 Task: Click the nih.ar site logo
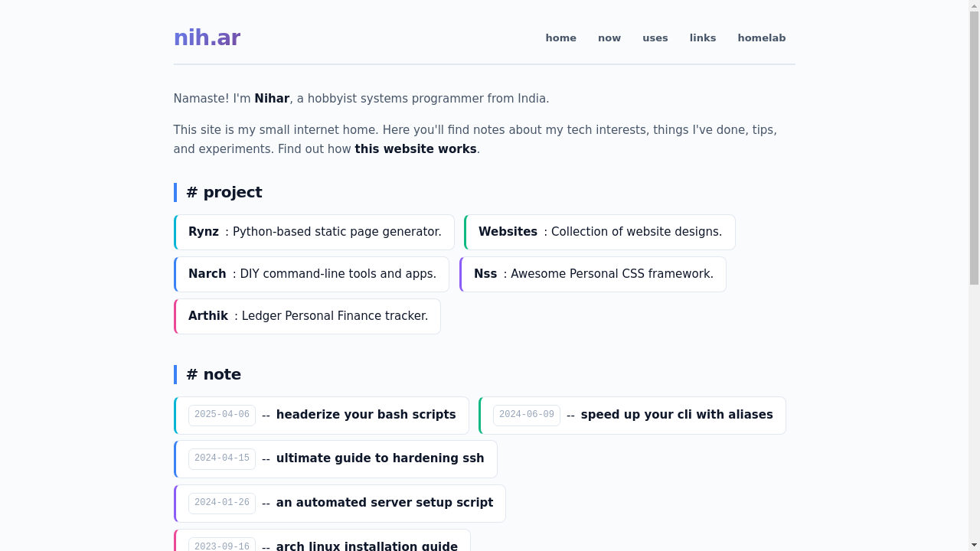tap(207, 37)
